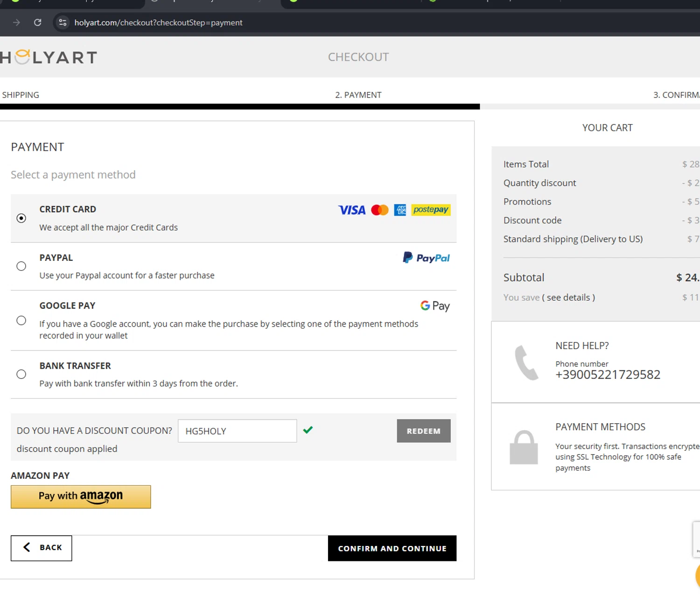
Task: Click the YOUR CART heading
Action: click(x=607, y=128)
